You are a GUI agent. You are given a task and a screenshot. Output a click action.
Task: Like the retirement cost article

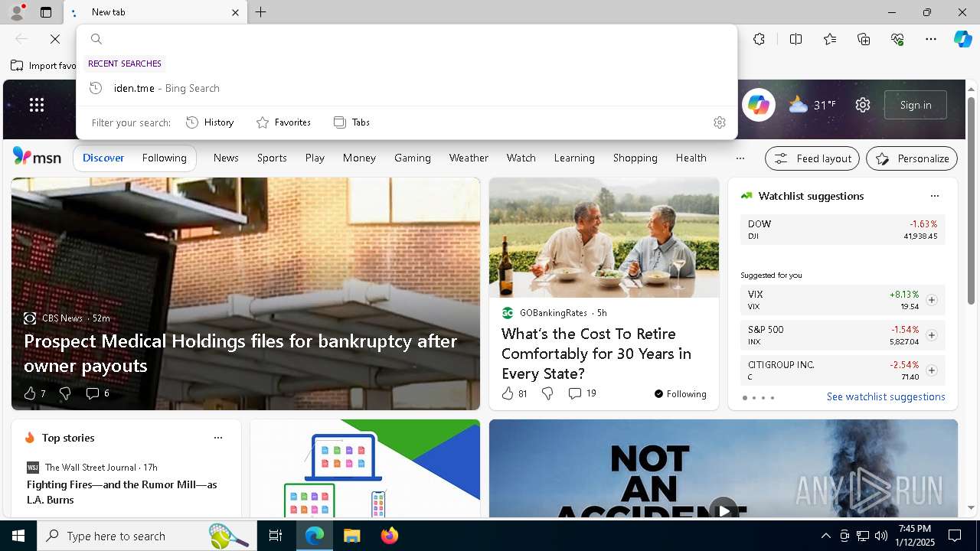[514, 393]
